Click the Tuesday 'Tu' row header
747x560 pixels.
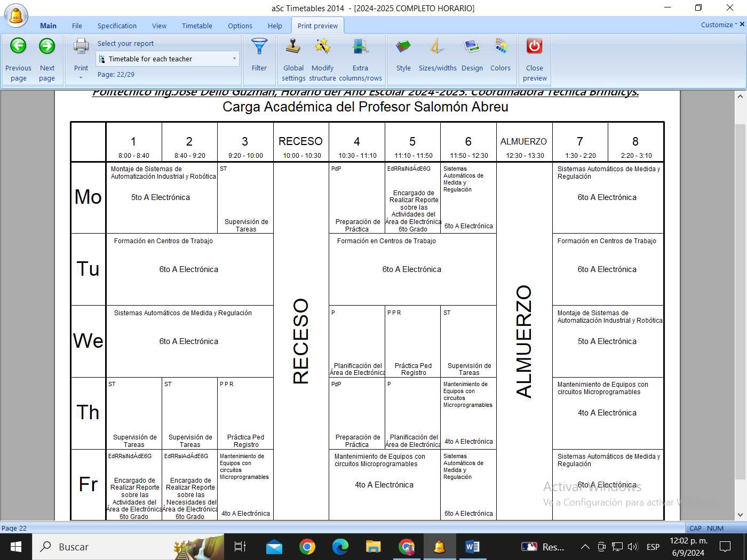(88, 269)
